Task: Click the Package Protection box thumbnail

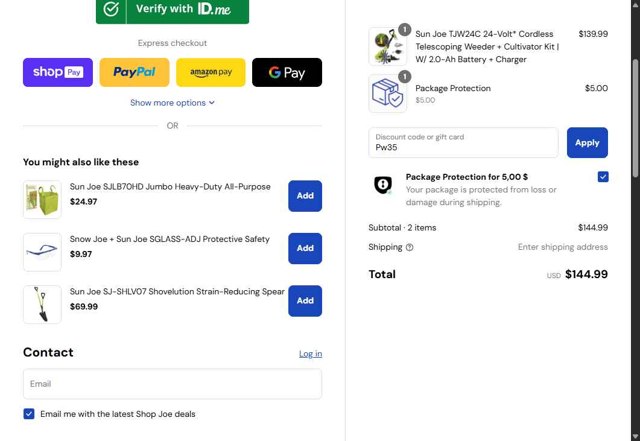Action: tap(387, 94)
